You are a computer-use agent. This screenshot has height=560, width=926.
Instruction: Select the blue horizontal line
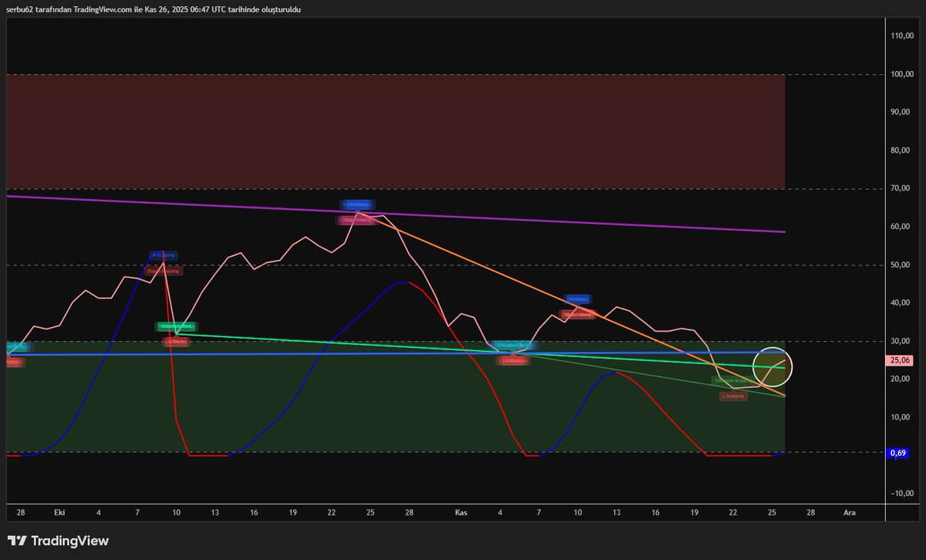396,353
